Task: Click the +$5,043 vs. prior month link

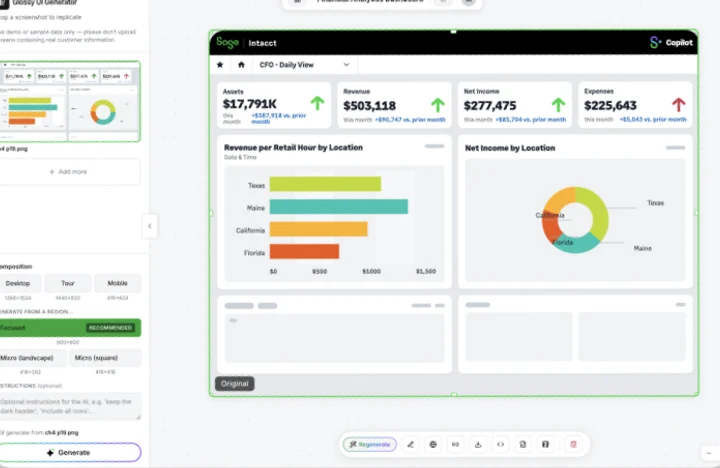Action: point(653,119)
